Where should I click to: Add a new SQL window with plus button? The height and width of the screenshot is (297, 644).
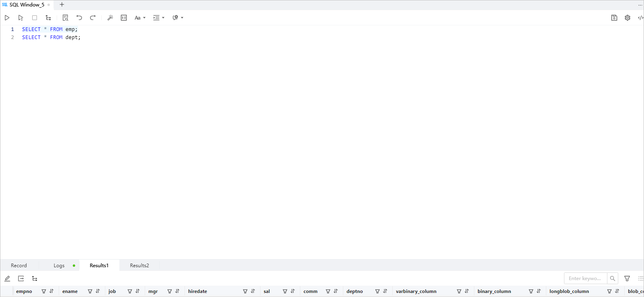[62, 5]
